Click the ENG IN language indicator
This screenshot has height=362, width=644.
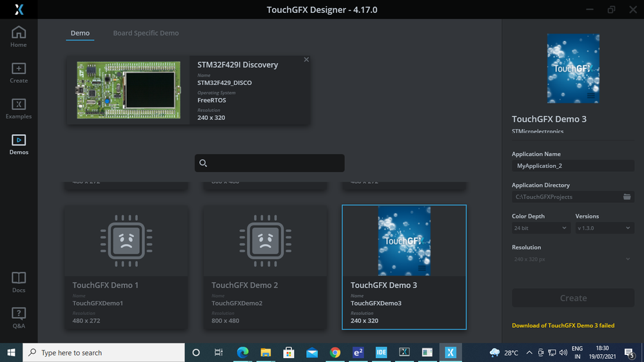(577, 352)
